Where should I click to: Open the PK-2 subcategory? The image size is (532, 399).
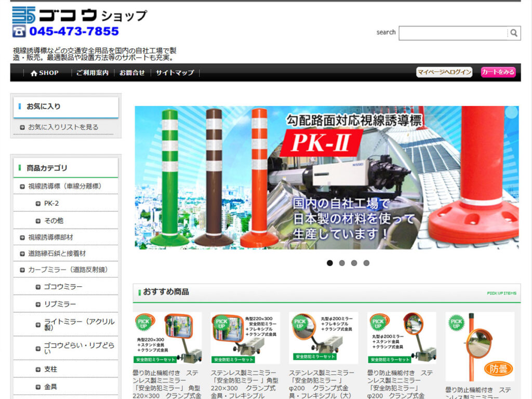[51, 203]
